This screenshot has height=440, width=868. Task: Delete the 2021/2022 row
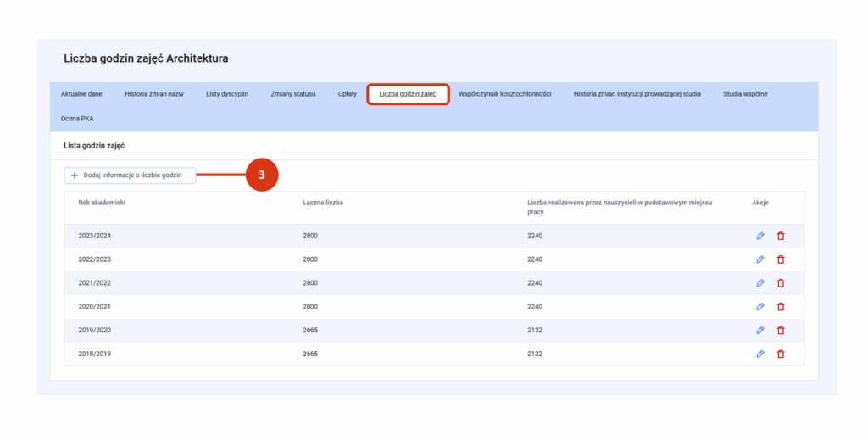pyautogui.click(x=781, y=283)
